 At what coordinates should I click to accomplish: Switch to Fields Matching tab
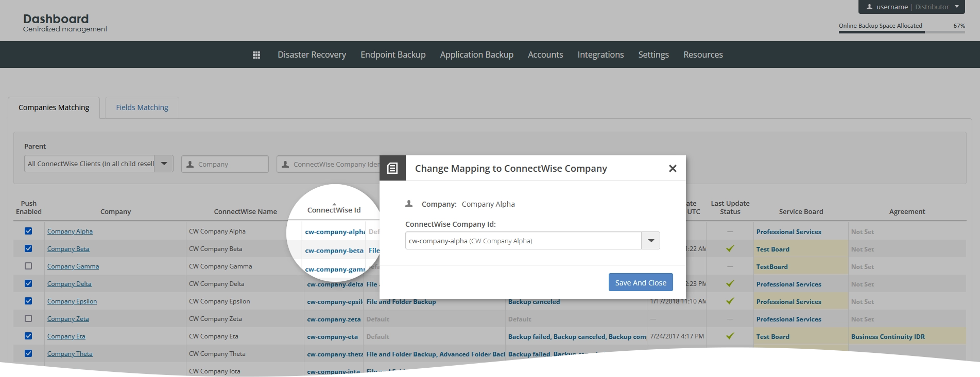(142, 107)
